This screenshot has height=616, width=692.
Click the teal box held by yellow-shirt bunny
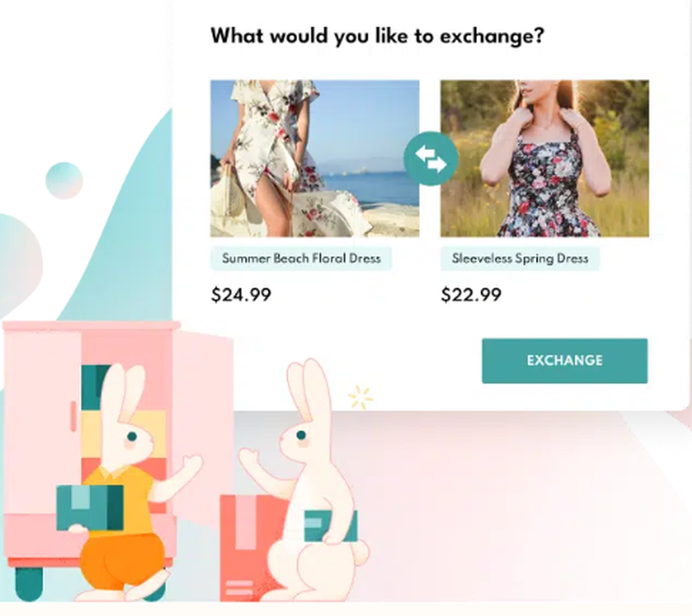pos(90,507)
